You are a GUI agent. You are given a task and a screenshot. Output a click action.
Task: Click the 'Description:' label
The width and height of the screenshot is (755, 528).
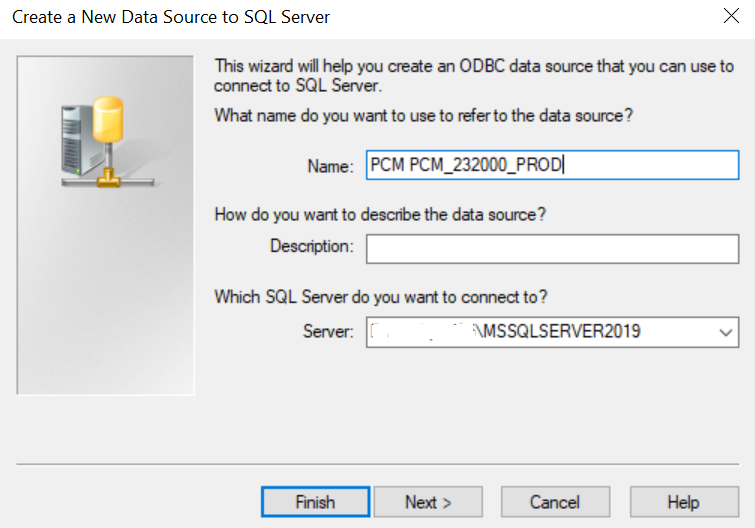[312, 246]
